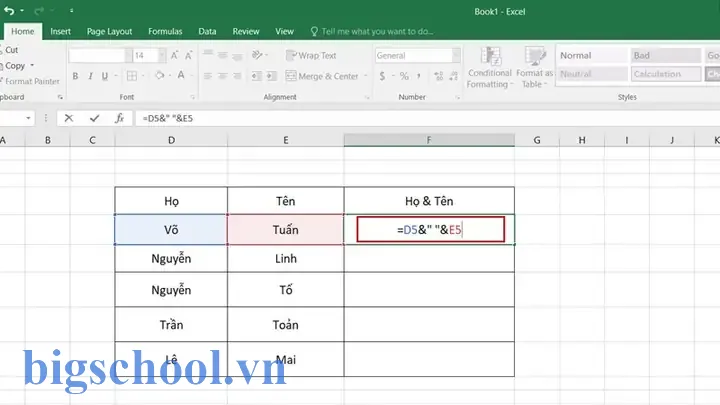Apply the Font Color A
Screen dimensions: 720x405
[x=181, y=75]
